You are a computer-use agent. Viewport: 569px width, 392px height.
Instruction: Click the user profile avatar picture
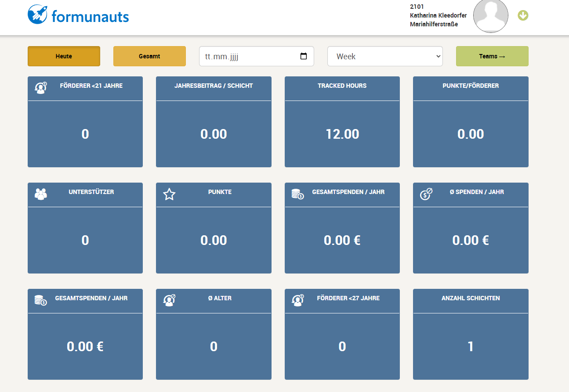[x=491, y=16]
